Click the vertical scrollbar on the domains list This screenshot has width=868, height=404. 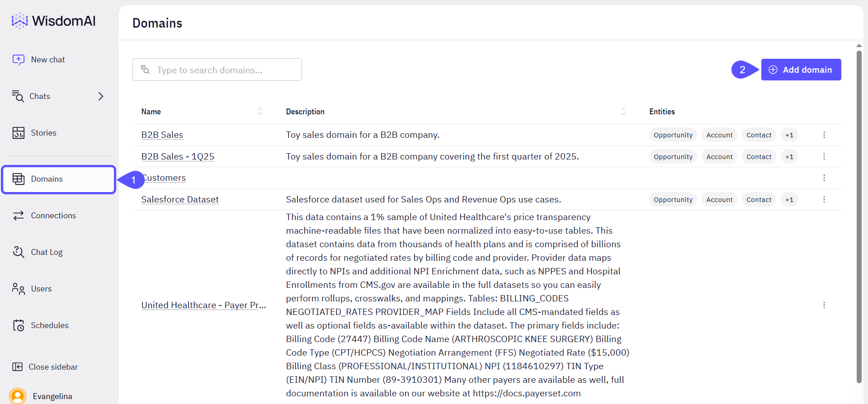coord(859,217)
